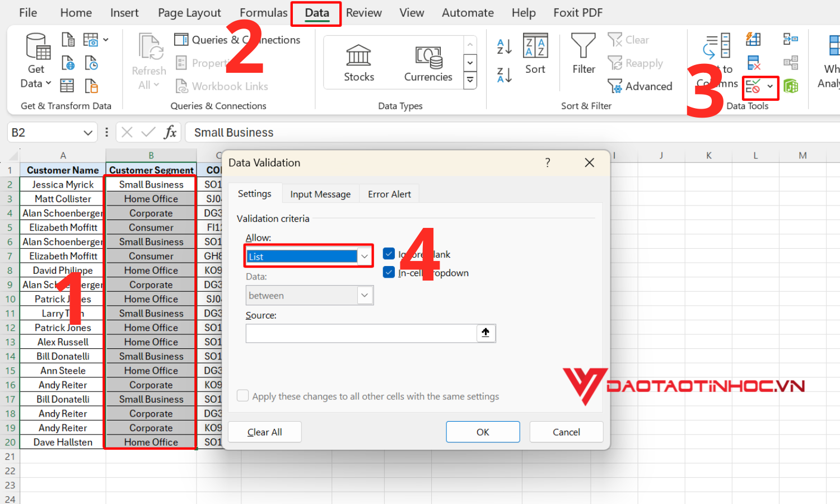Expand the Data Types gallery arrow
This screenshot has height=504, width=840.
470,81
